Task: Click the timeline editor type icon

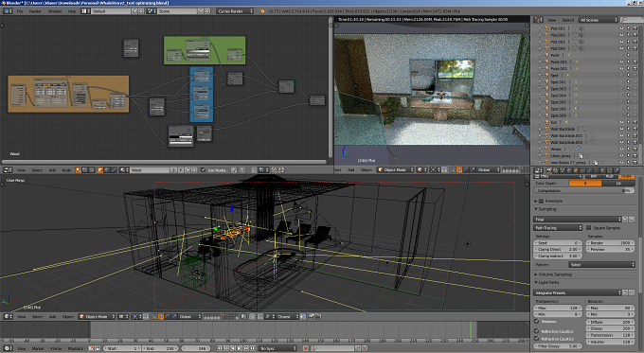Action: 7,348
